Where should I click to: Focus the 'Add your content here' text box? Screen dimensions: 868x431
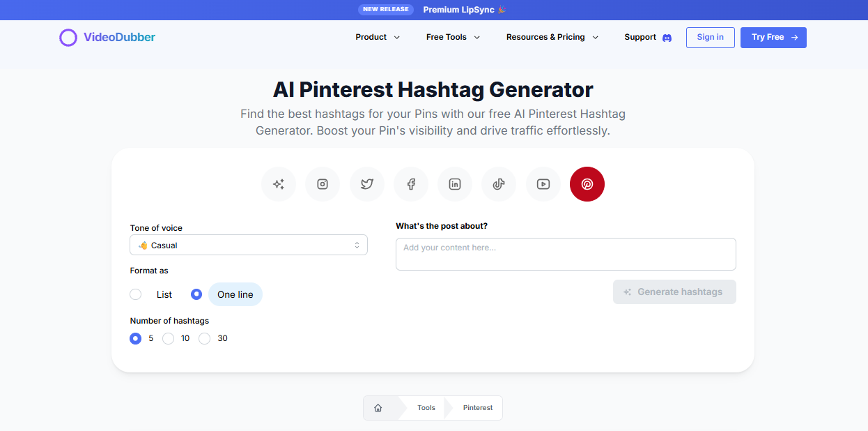(566, 254)
